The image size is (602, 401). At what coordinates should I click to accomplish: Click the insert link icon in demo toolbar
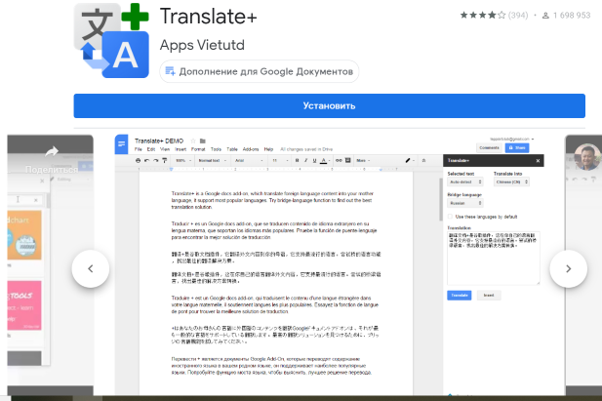click(x=339, y=161)
